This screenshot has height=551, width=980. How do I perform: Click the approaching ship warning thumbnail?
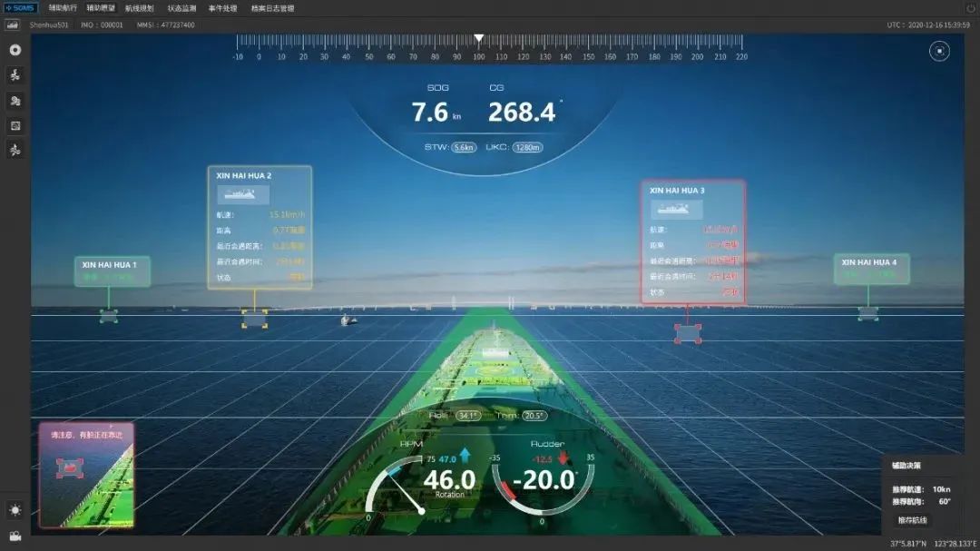tap(86, 475)
